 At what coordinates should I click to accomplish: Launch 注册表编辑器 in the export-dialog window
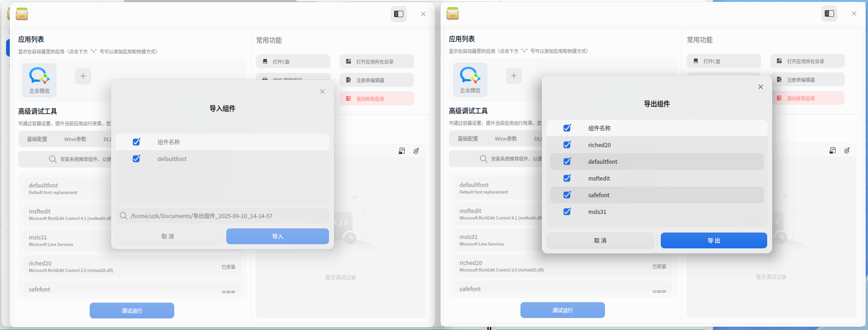808,79
